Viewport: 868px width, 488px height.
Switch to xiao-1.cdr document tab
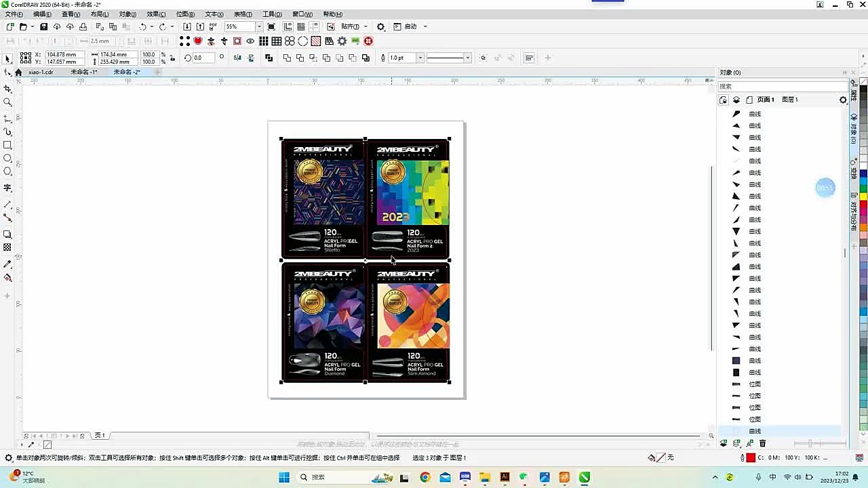[x=41, y=72]
